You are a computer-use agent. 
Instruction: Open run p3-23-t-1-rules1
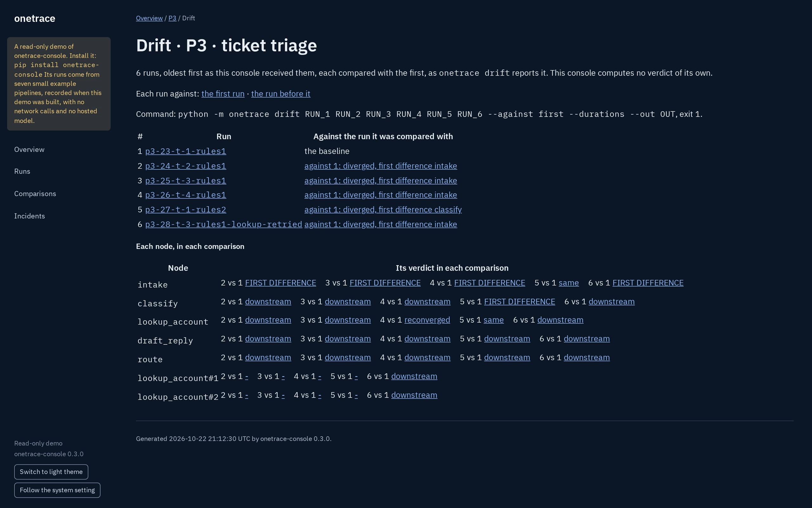[186, 151]
